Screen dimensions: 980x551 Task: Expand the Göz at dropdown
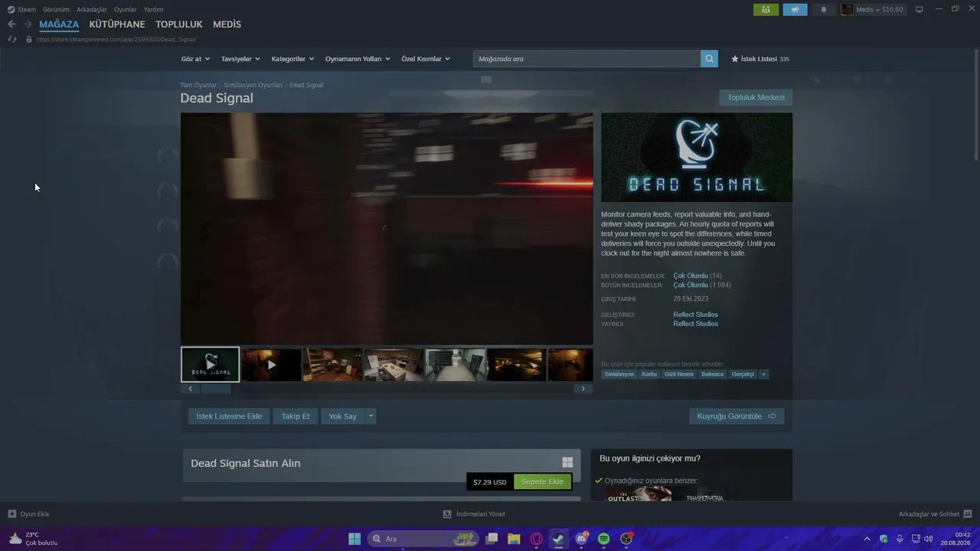click(x=195, y=59)
